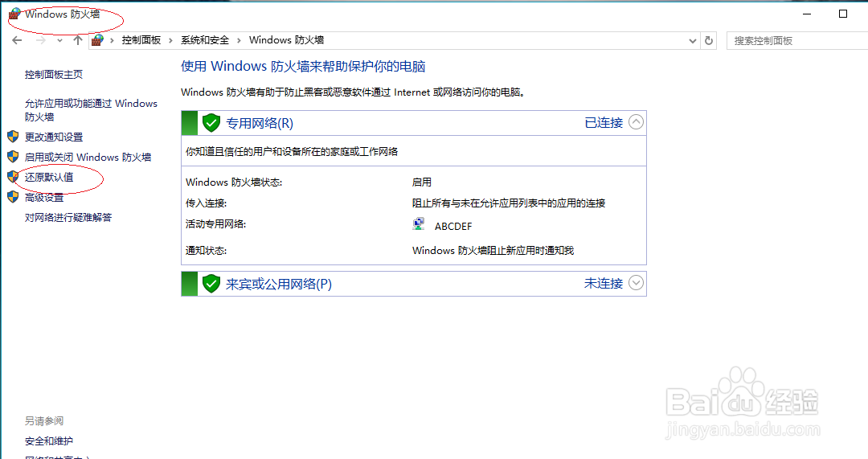Go back with the left arrow button
868x459 pixels.
click(x=17, y=40)
